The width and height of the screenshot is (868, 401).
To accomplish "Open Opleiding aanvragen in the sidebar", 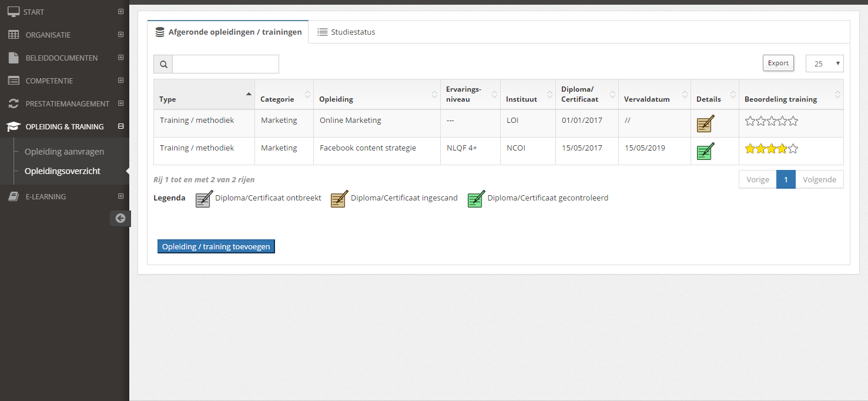I will pyautogui.click(x=64, y=152).
